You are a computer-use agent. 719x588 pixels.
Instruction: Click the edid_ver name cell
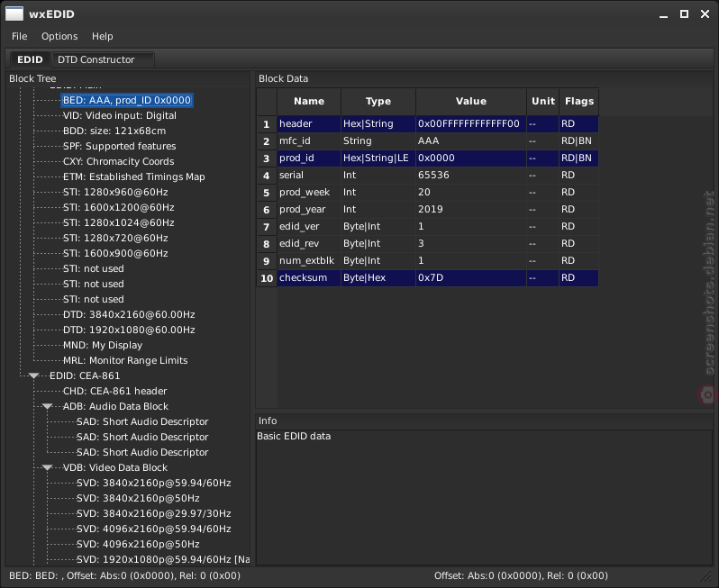[x=309, y=226]
